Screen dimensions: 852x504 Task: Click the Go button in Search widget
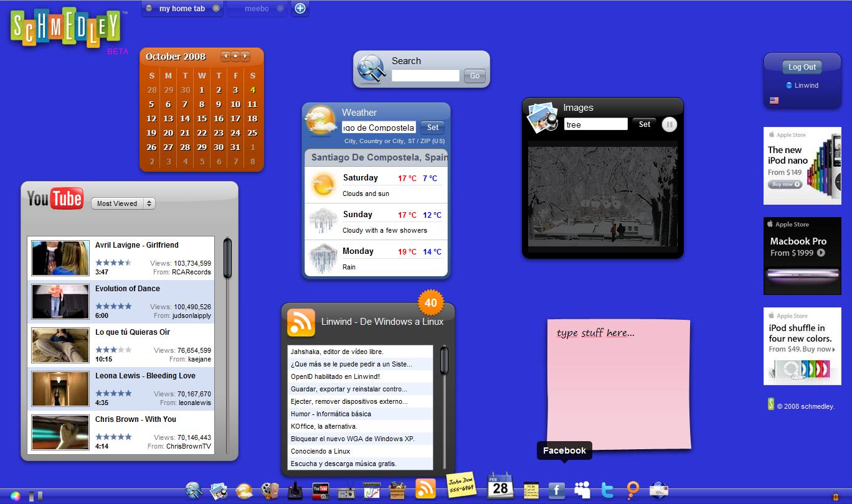[x=475, y=75]
